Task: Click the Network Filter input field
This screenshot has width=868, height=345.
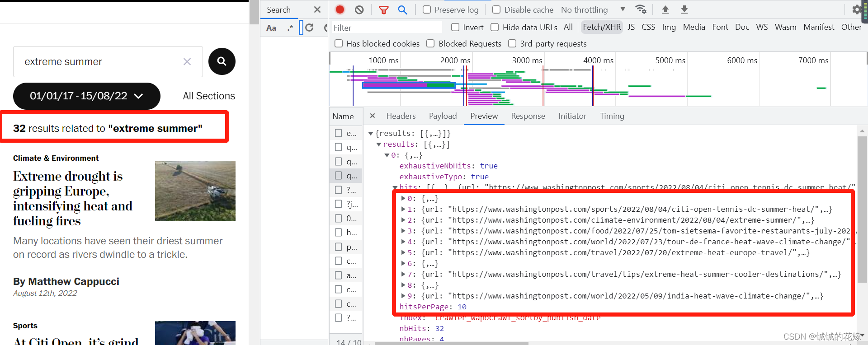Action: coord(387,28)
